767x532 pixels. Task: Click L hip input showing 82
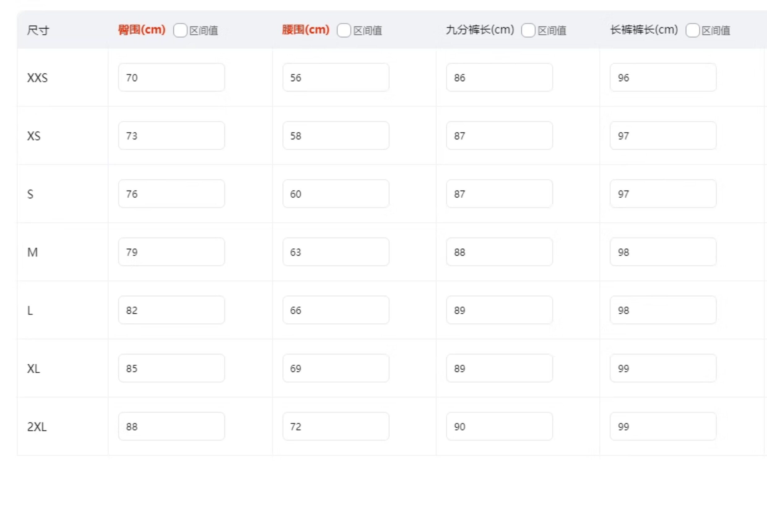[171, 310]
